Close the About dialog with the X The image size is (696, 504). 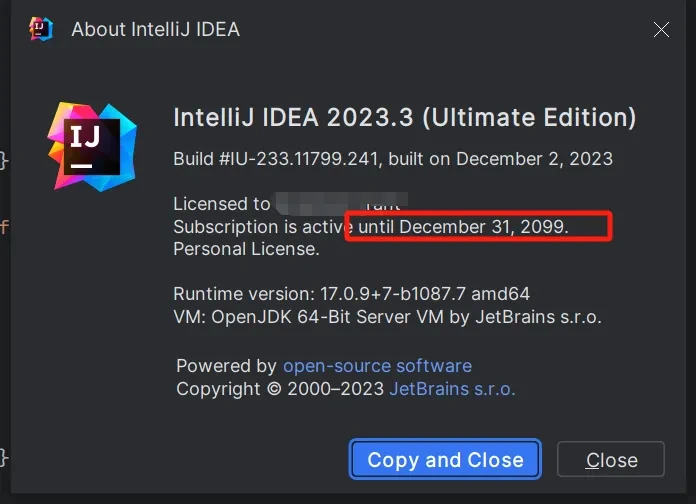(x=661, y=29)
